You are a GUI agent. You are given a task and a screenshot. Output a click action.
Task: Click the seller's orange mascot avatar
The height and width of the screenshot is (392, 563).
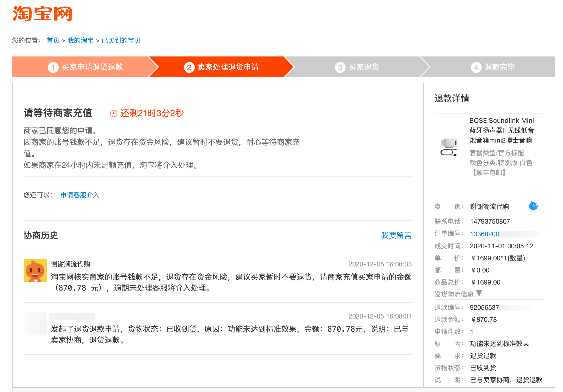[35, 271]
